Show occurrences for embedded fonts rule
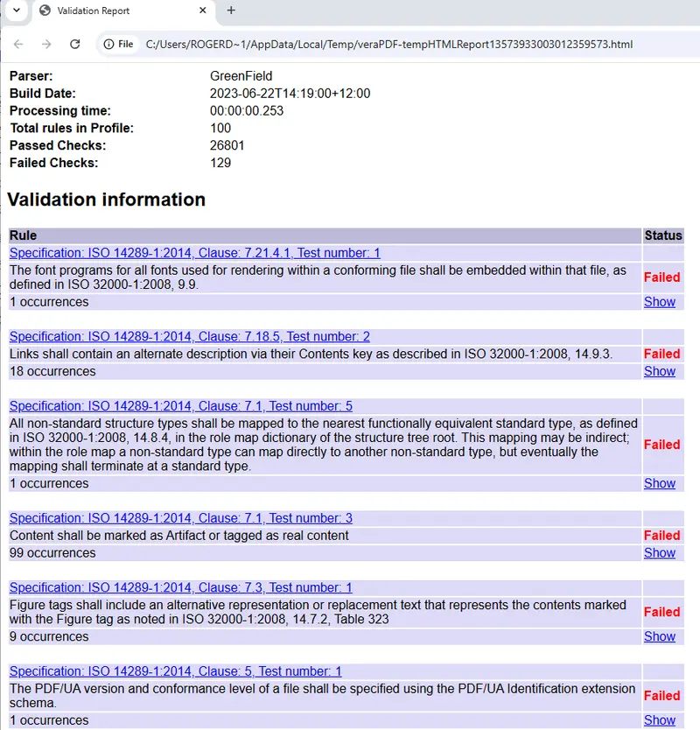 click(660, 302)
